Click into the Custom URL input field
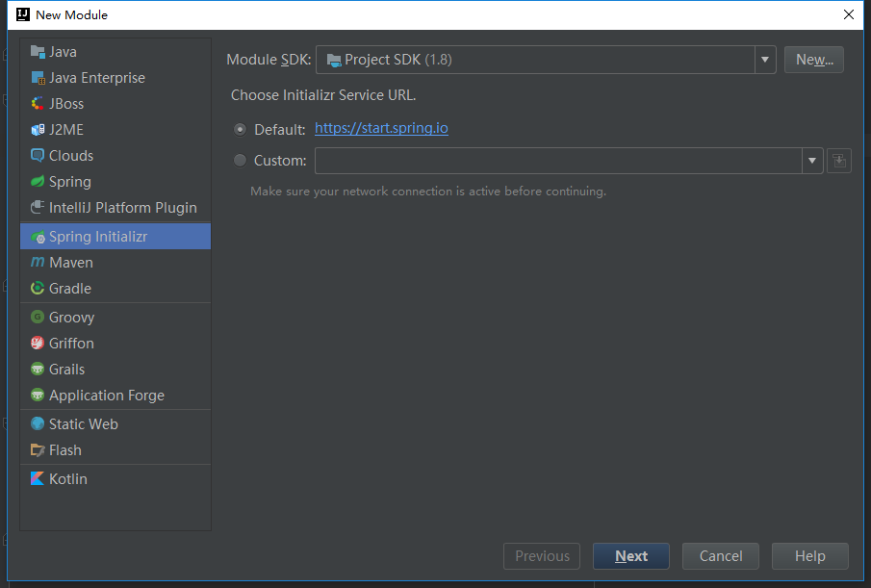871x588 pixels. pos(558,161)
